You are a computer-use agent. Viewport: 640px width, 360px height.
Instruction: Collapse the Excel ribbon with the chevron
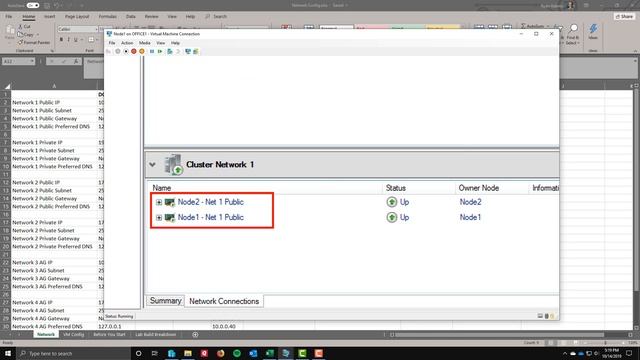coord(635,51)
